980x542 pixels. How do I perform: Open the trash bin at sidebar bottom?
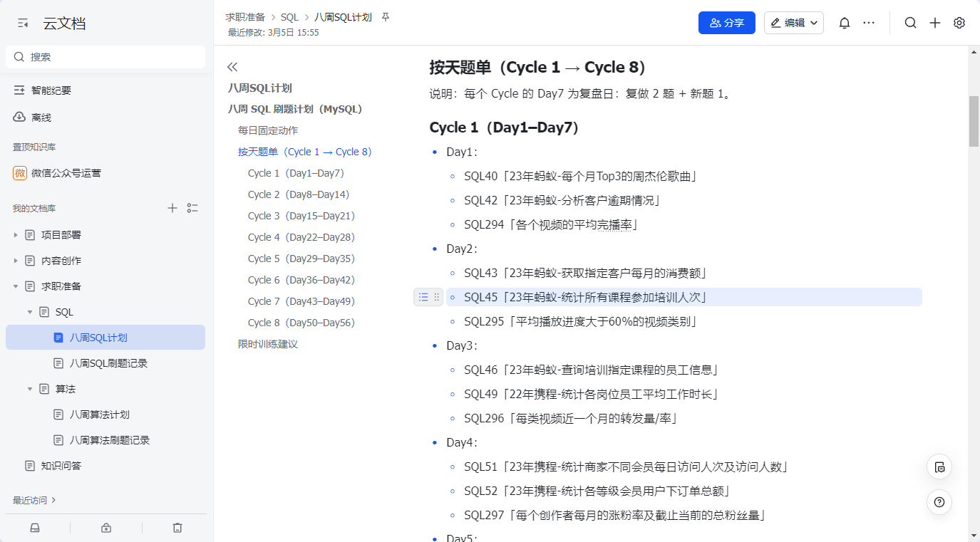click(x=177, y=528)
